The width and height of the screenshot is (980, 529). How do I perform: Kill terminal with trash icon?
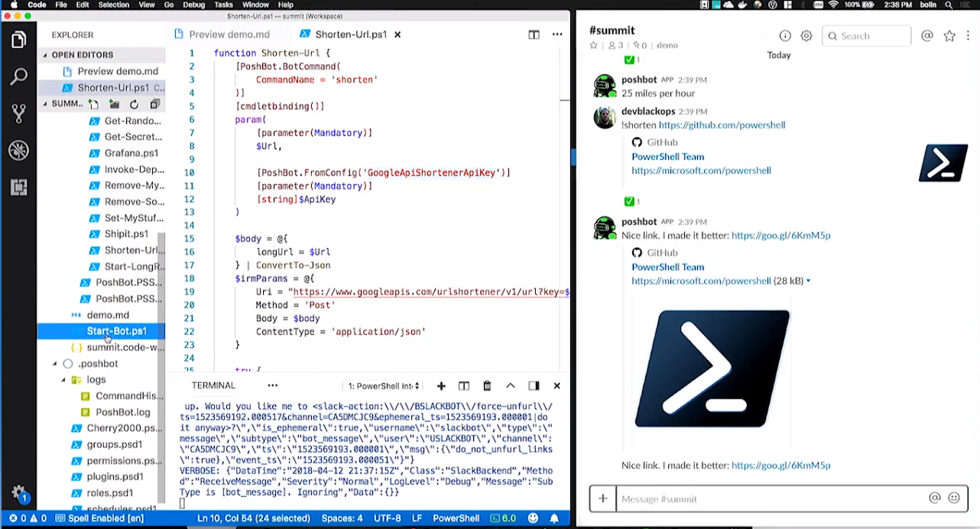(487, 386)
